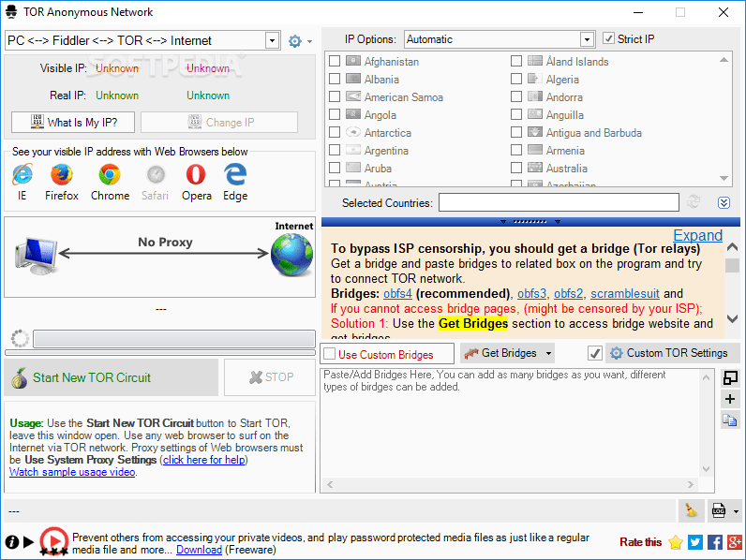The image size is (746, 560).
Task: Open the Opera browser icon
Action: coord(196,174)
